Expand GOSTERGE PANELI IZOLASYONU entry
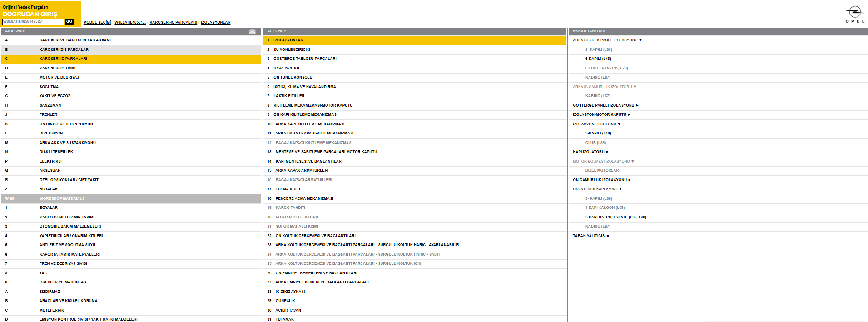The height and width of the screenshot is (322, 868). coord(605,105)
